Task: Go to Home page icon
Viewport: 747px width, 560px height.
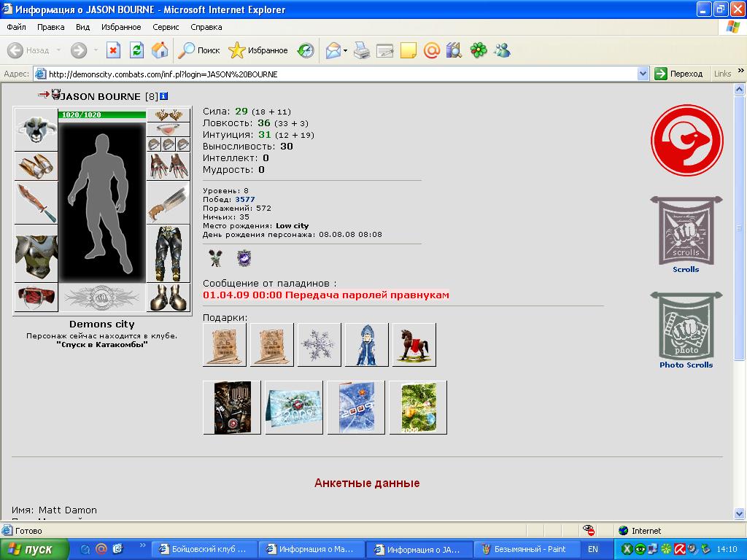Action: (160, 50)
